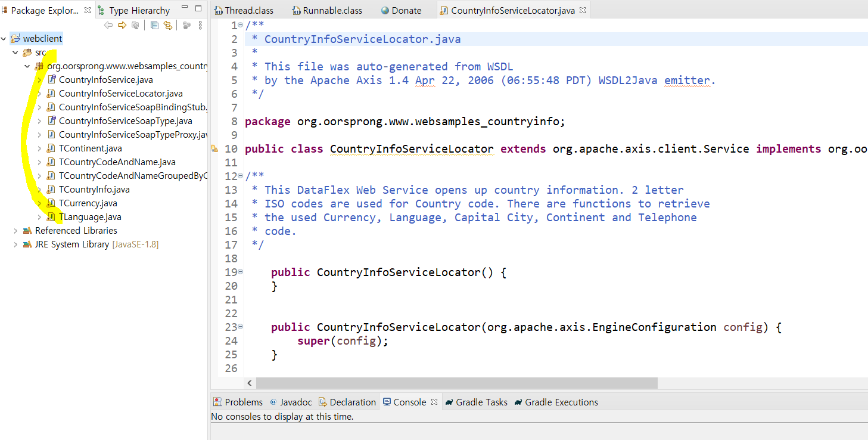Select TCountryCodeAndNameGroupedBy file
868x440 pixels.
tap(133, 176)
